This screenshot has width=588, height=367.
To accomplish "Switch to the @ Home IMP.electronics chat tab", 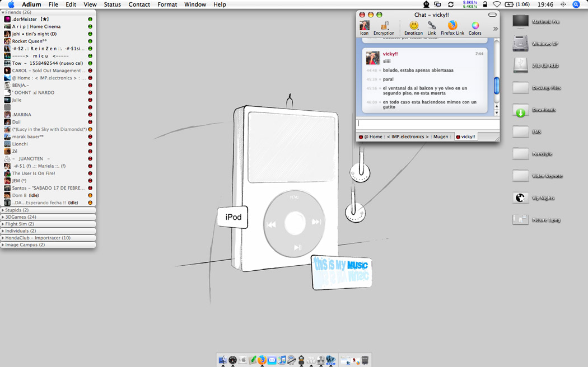I will tap(405, 137).
